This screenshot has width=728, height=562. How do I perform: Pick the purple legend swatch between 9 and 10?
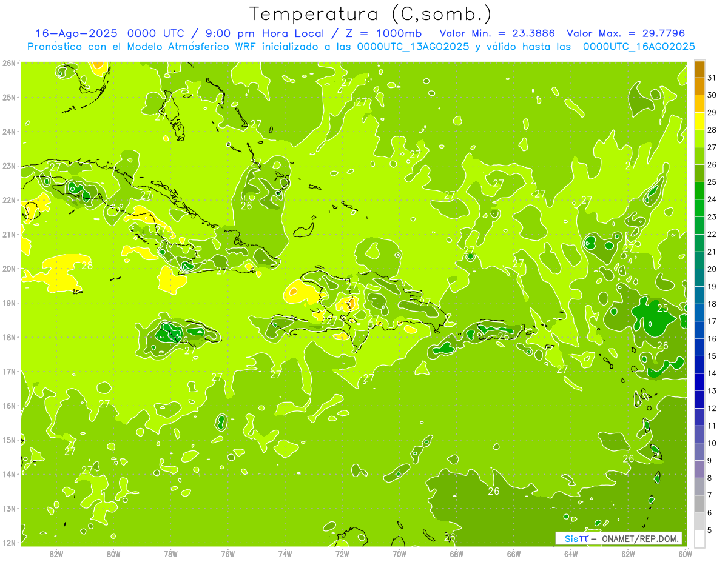click(699, 452)
